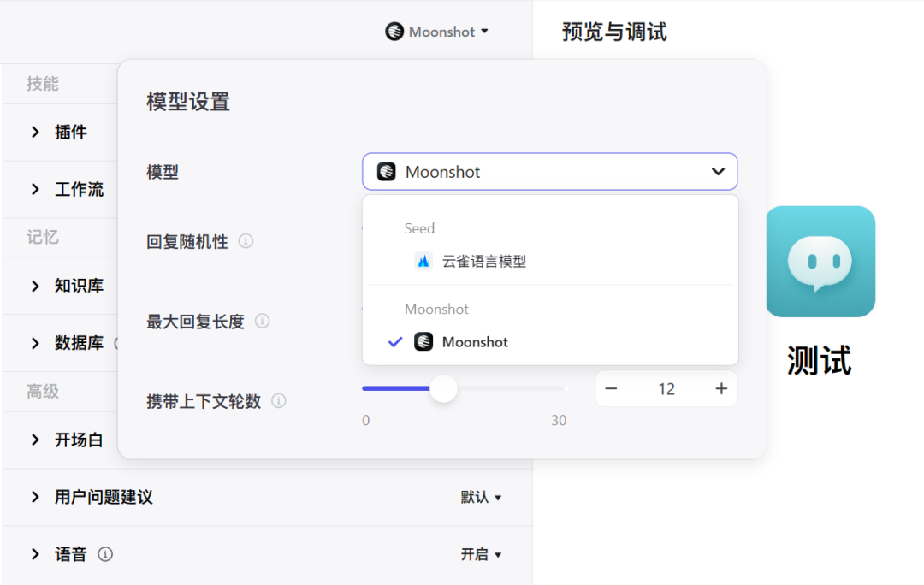Viewport: 924px width, 585px height.
Task: Click the 记忆 section header
Action: click(43, 238)
